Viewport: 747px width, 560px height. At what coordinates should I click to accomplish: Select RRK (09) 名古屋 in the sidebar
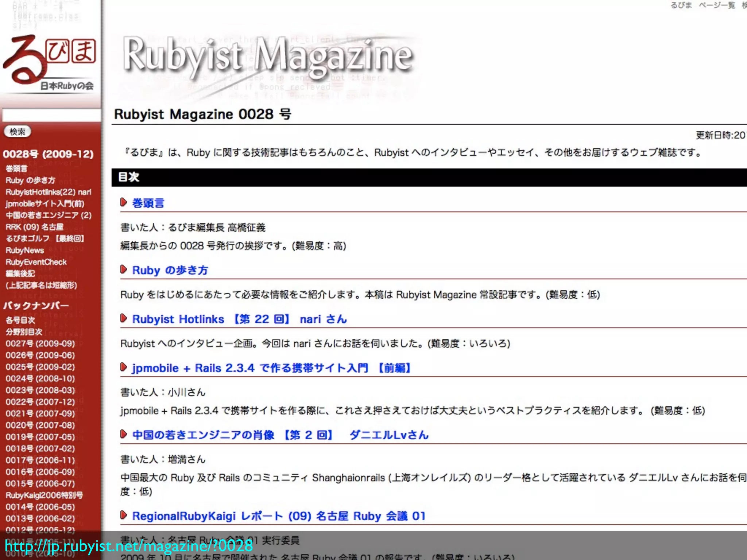coord(35,227)
